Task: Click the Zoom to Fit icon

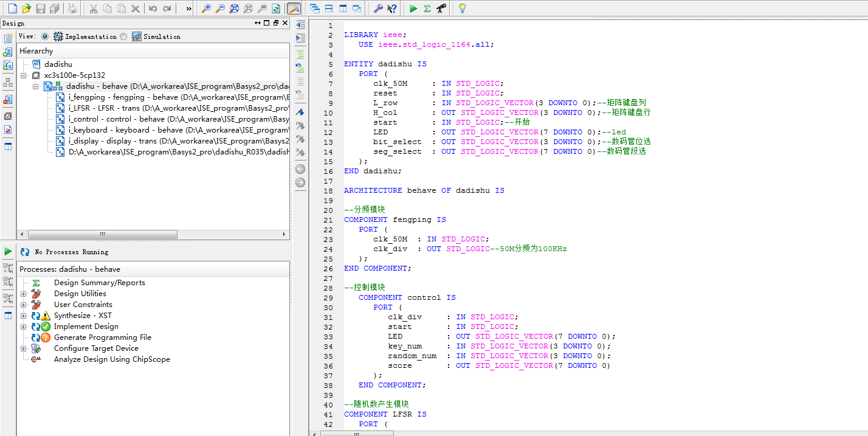Action: pyautogui.click(x=234, y=9)
